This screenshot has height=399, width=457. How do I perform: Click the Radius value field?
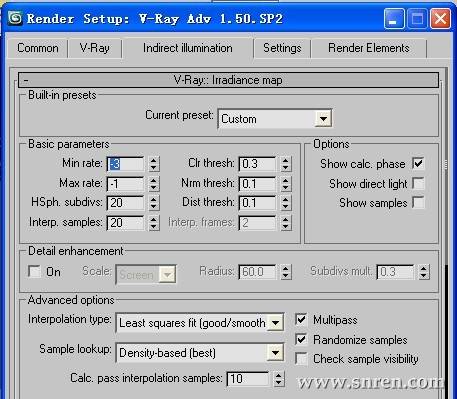click(257, 272)
